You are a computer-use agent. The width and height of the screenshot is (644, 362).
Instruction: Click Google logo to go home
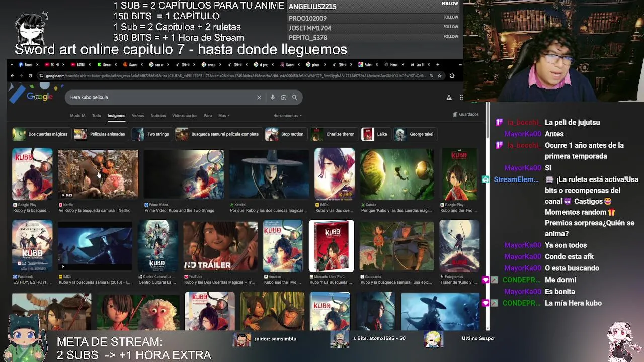pos(40,97)
